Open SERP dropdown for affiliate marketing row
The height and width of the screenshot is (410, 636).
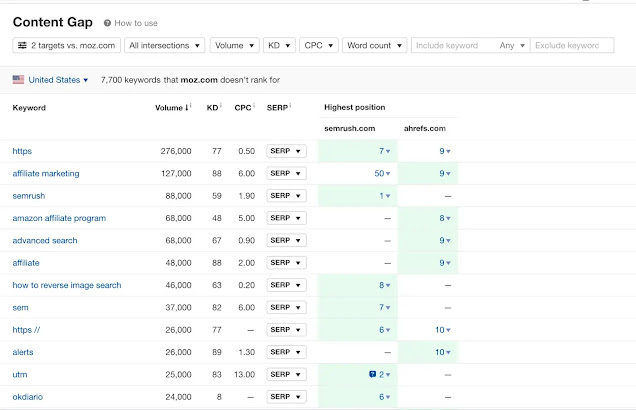286,173
